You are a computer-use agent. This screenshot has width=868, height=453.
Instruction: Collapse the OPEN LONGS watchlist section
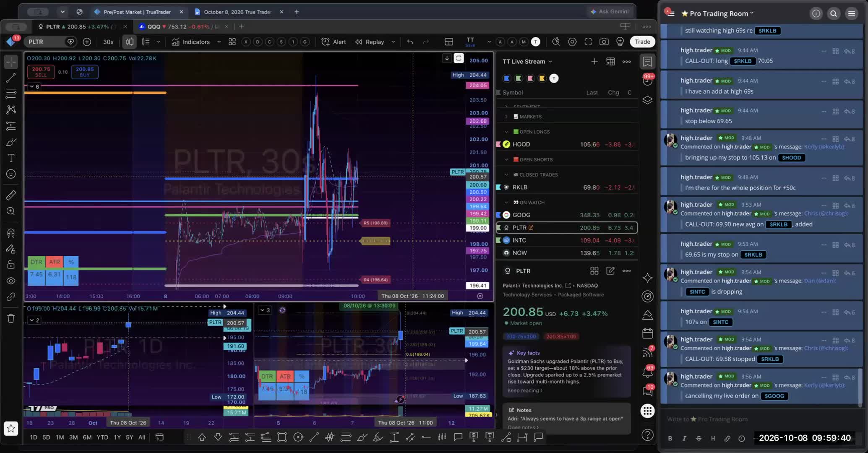pos(506,132)
